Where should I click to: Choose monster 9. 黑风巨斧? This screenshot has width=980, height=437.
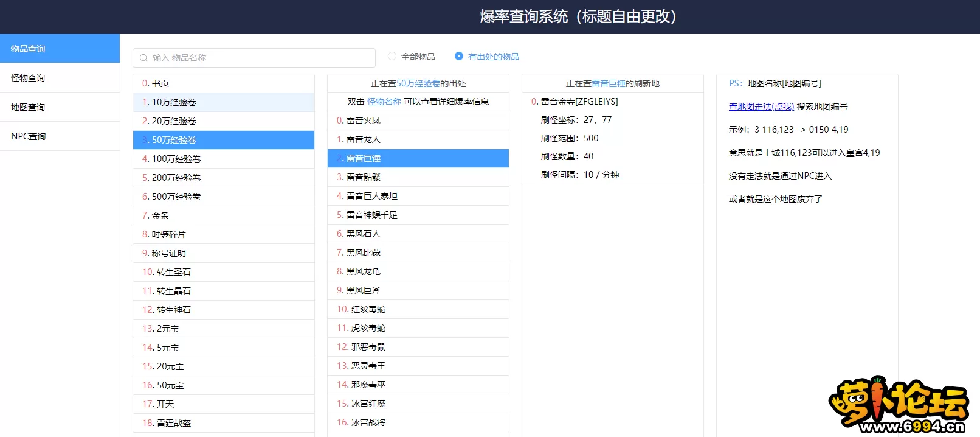[x=418, y=290]
